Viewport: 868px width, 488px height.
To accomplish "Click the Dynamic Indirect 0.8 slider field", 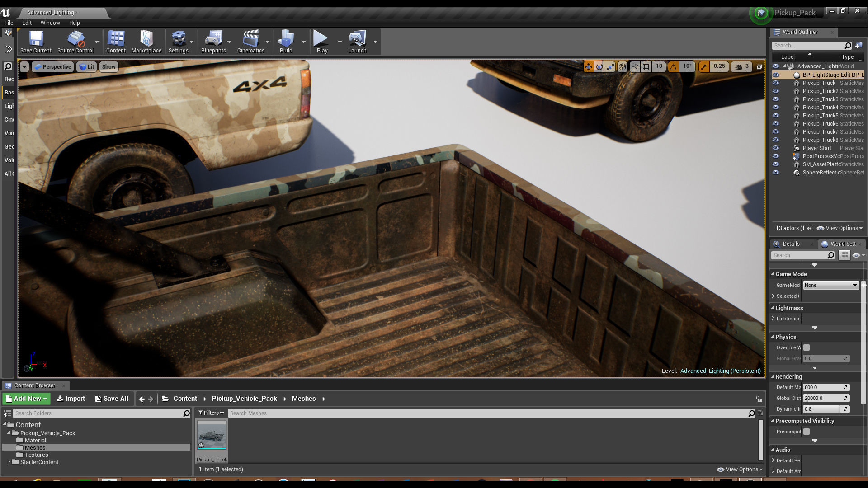I will tap(826, 409).
